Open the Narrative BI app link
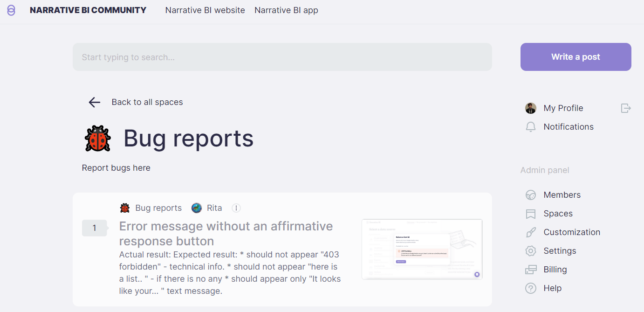Image resolution: width=644 pixels, height=312 pixels. [x=286, y=10]
